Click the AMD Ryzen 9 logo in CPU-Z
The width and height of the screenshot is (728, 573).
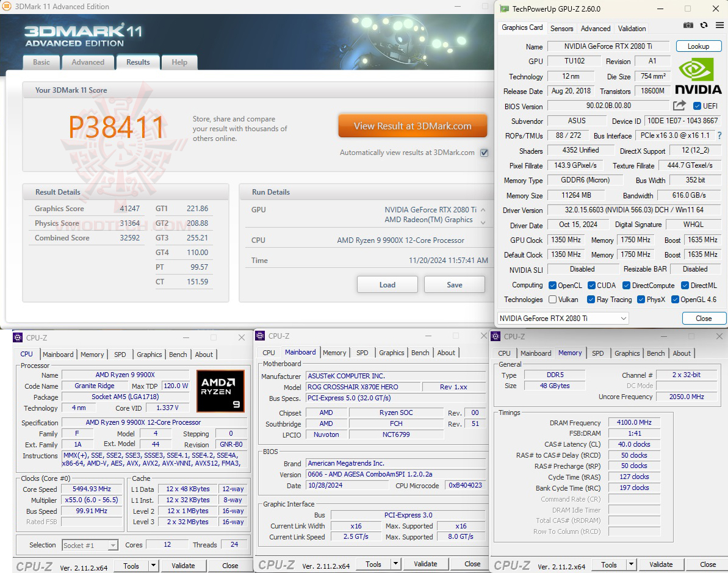coord(220,391)
